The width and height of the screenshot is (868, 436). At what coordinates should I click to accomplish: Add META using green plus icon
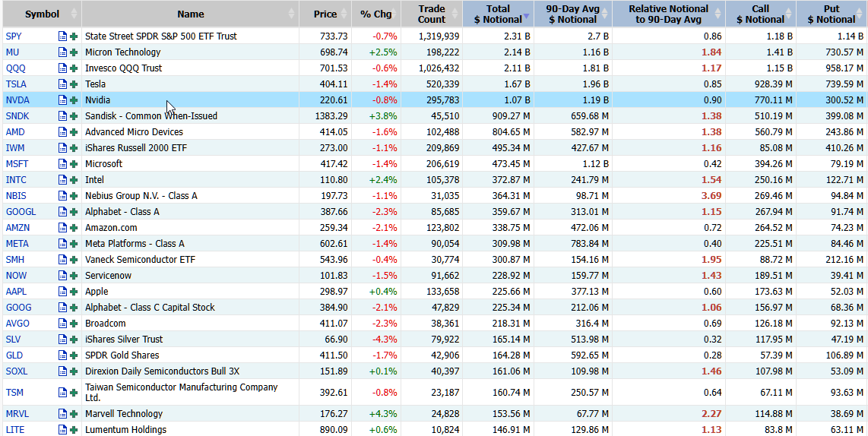click(x=74, y=244)
